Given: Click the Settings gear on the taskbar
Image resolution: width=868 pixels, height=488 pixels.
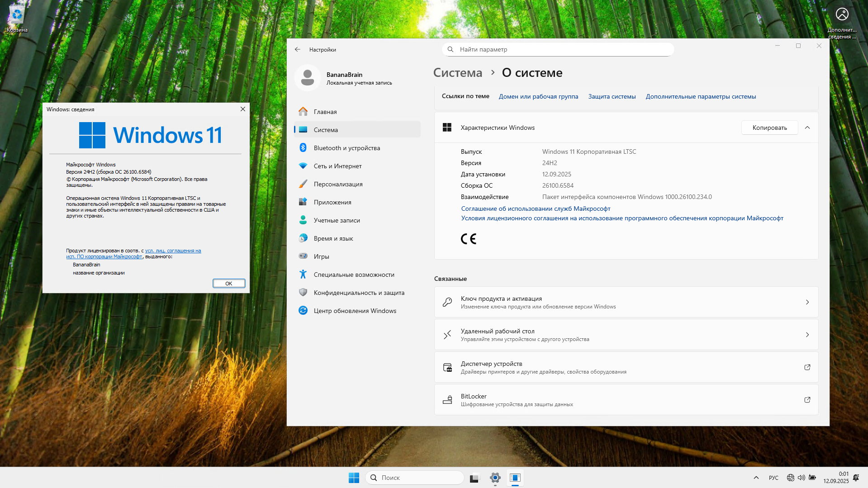Looking at the screenshot, I should click(495, 478).
